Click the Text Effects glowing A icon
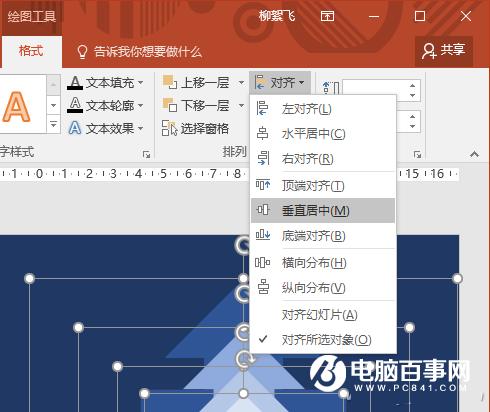This screenshot has height=412, width=490. 75,128
